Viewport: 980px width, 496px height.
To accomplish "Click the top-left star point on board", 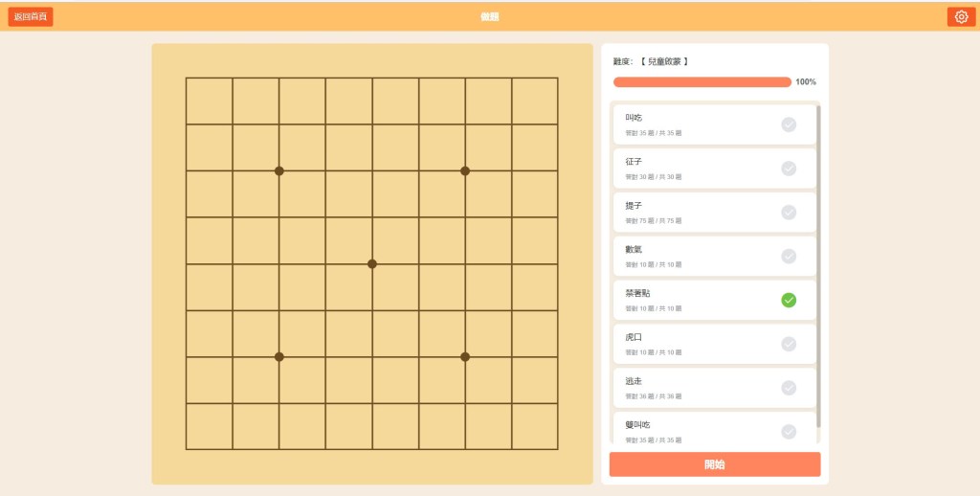I will (279, 170).
